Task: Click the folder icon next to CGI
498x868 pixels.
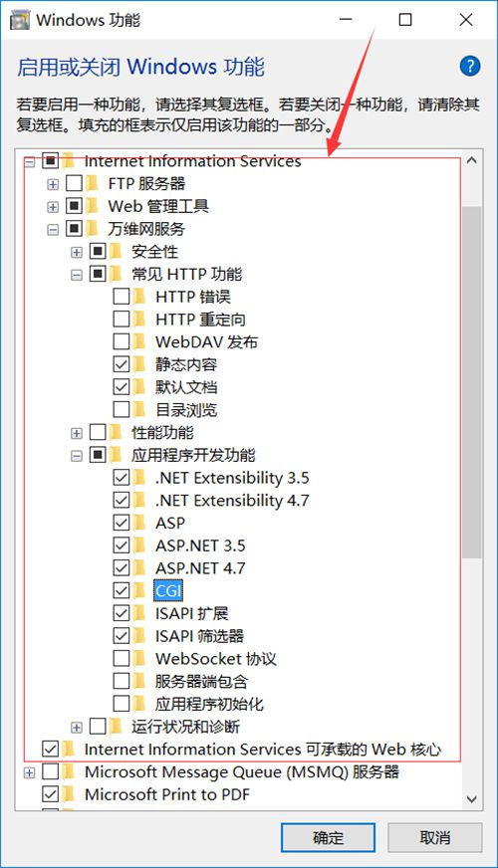Action: 139,590
